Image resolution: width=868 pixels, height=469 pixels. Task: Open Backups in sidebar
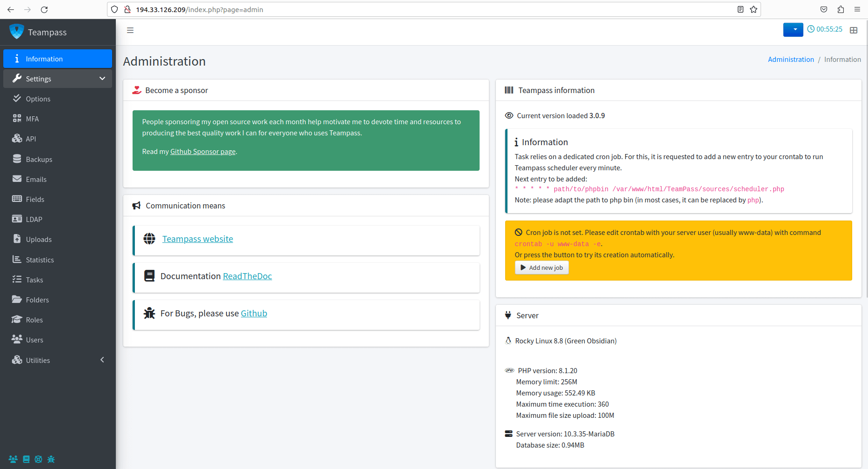tap(39, 160)
